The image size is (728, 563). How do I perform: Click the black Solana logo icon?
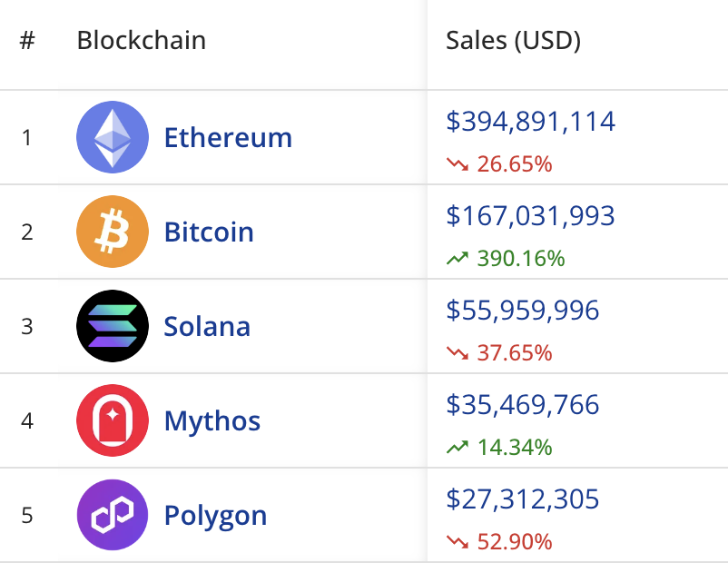(x=113, y=326)
